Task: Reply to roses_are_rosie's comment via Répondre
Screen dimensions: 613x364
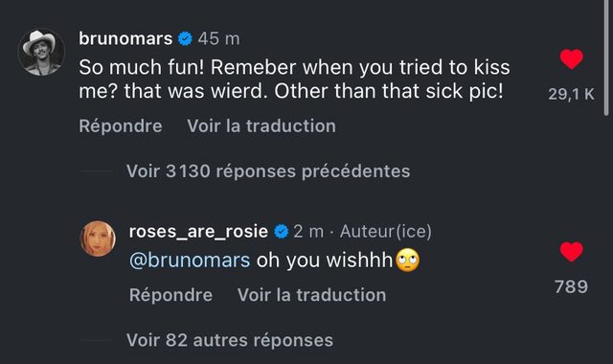Action: [170, 295]
